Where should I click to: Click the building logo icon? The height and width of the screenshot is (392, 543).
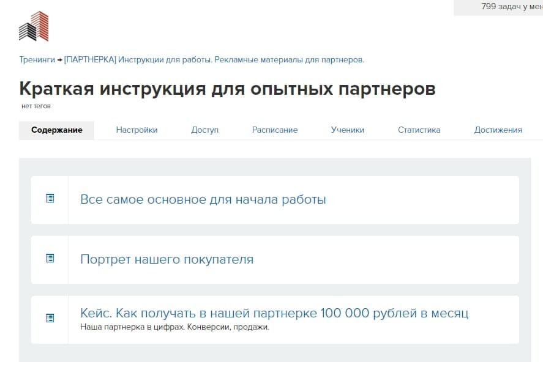click(34, 26)
